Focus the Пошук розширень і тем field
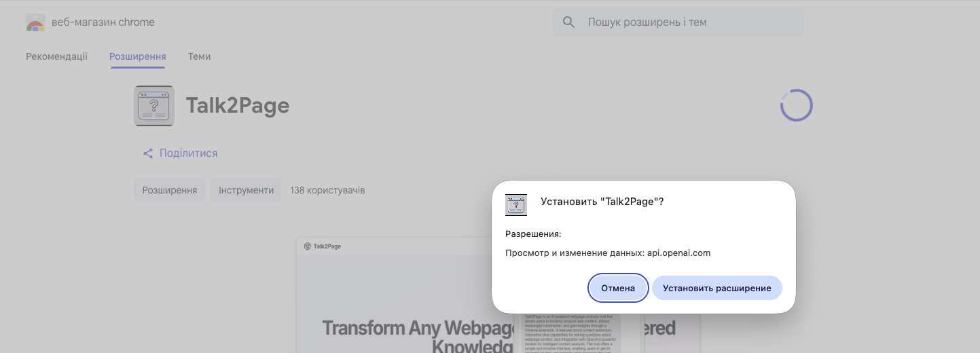The image size is (980, 353). point(678,22)
